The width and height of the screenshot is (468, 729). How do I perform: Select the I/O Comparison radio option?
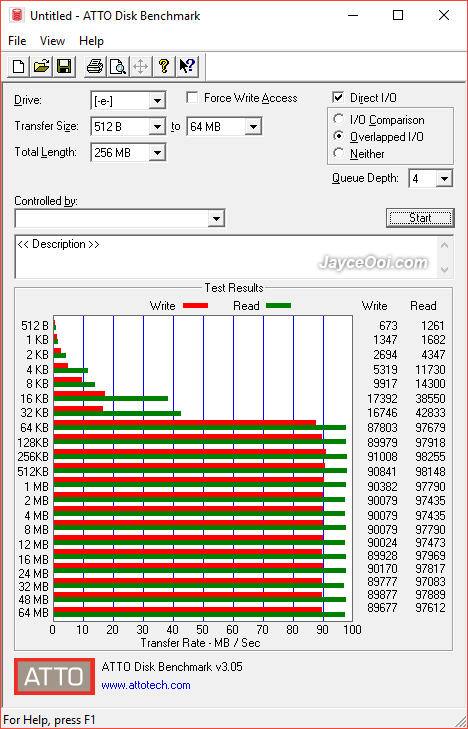[338, 119]
